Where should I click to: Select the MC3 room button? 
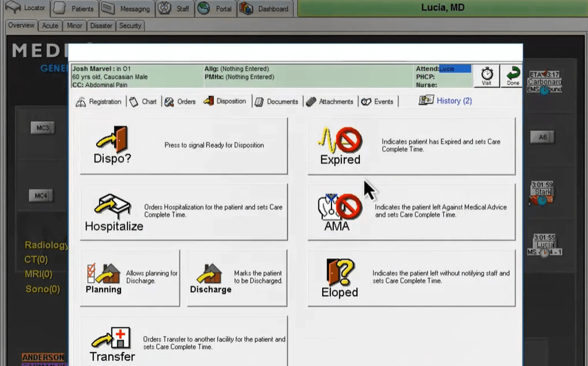tap(42, 128)
